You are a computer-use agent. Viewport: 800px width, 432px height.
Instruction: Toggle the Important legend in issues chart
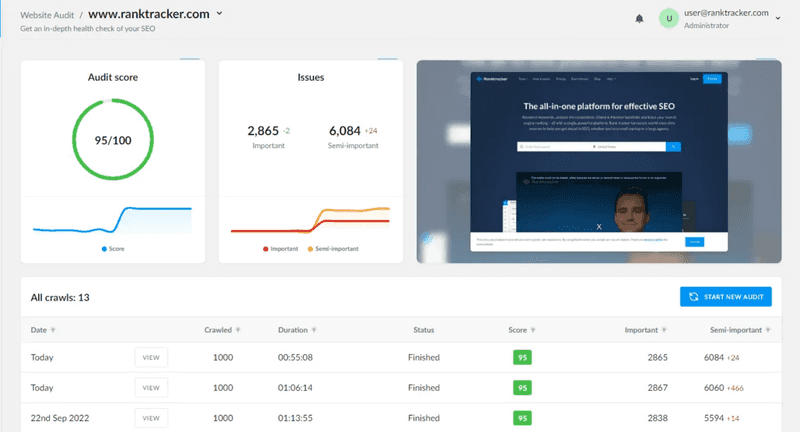(x=280, y=249)
